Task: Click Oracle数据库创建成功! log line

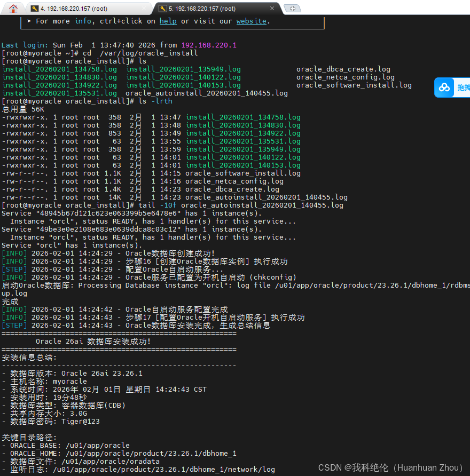Action: coord(108,253)
